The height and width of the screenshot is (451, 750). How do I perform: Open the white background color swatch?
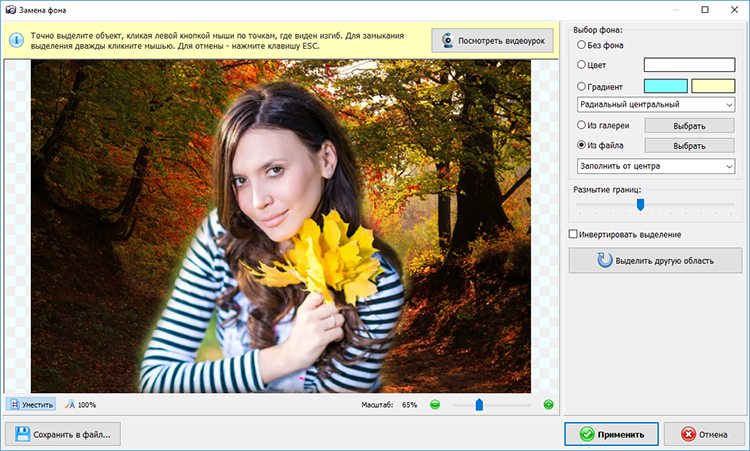689,65
